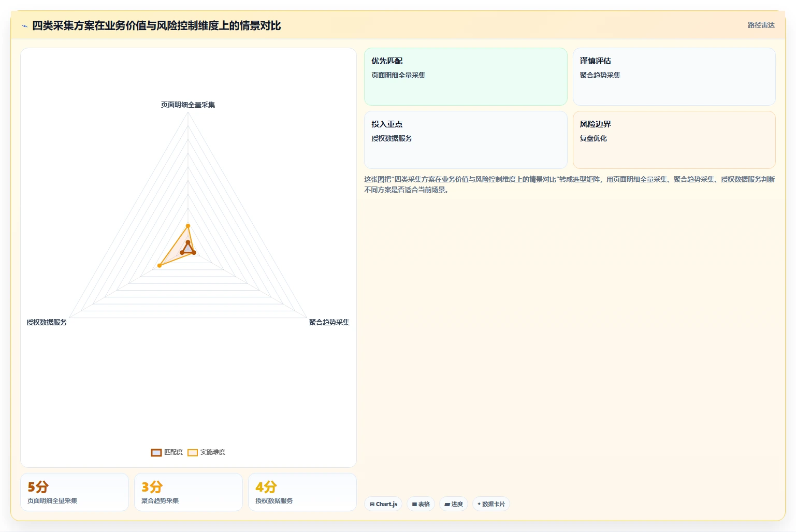Click the icon inside the Chart.js chip

[x=372, y=505]
